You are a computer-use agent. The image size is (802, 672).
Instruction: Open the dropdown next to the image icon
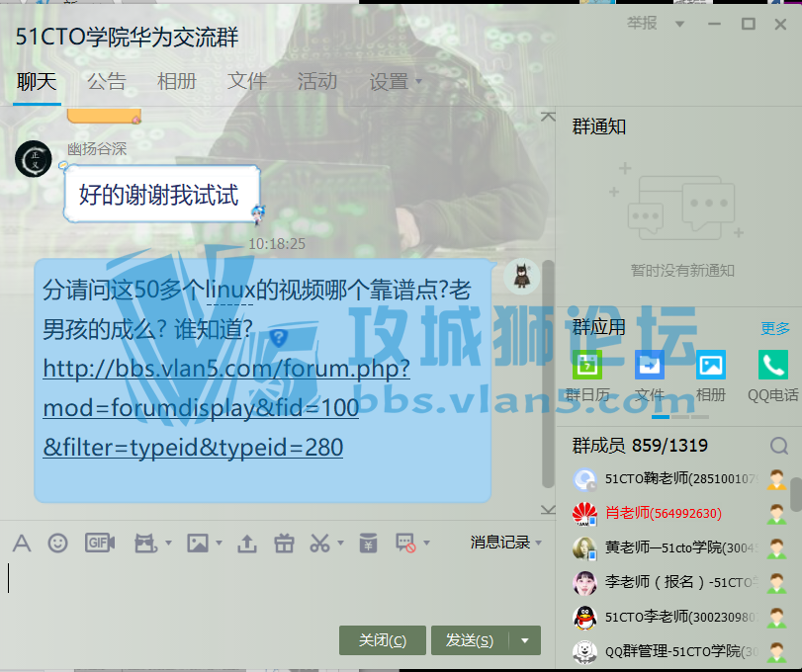tap(219, 543)
